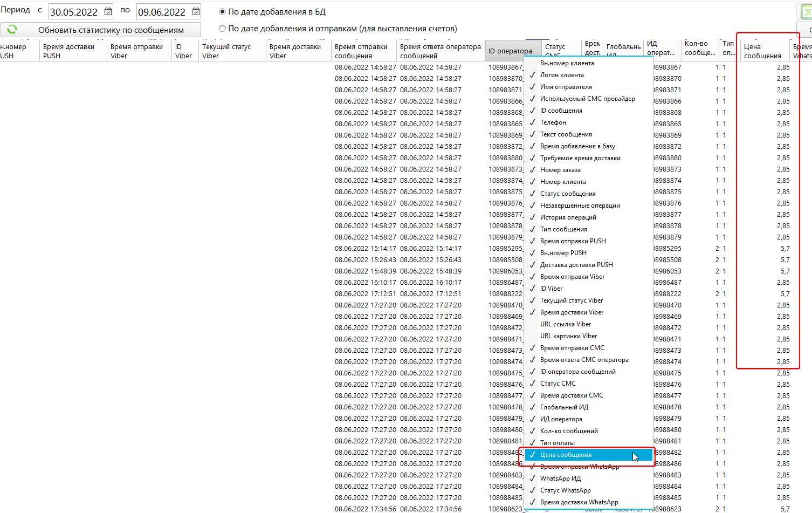This screenshot has height=513, width=812.
Task: Click the Excel export icon
Action: tap(807, 12)
